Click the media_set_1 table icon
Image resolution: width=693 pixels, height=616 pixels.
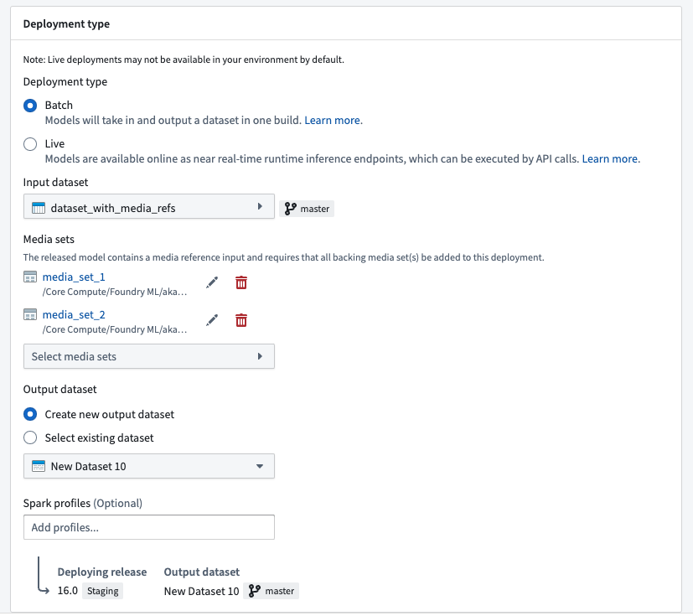(30, 277)
